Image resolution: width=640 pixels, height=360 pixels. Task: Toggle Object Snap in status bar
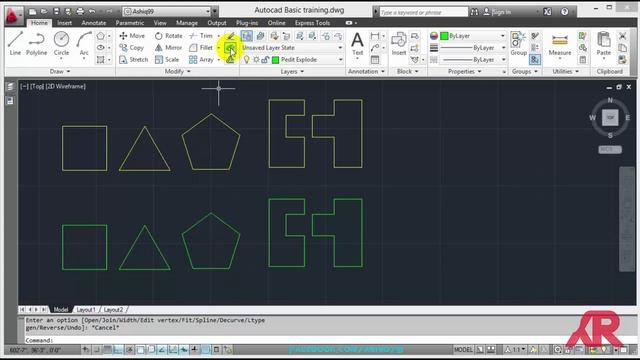click(140, 349)
